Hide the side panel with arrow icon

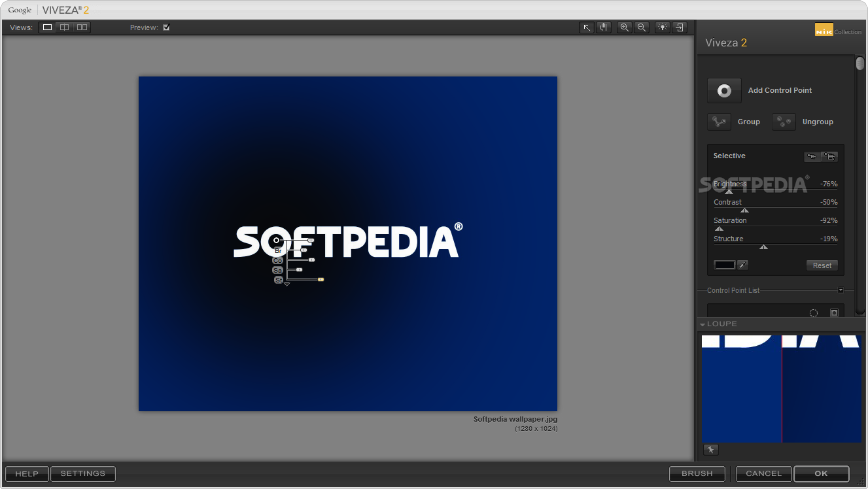(680, 27)
